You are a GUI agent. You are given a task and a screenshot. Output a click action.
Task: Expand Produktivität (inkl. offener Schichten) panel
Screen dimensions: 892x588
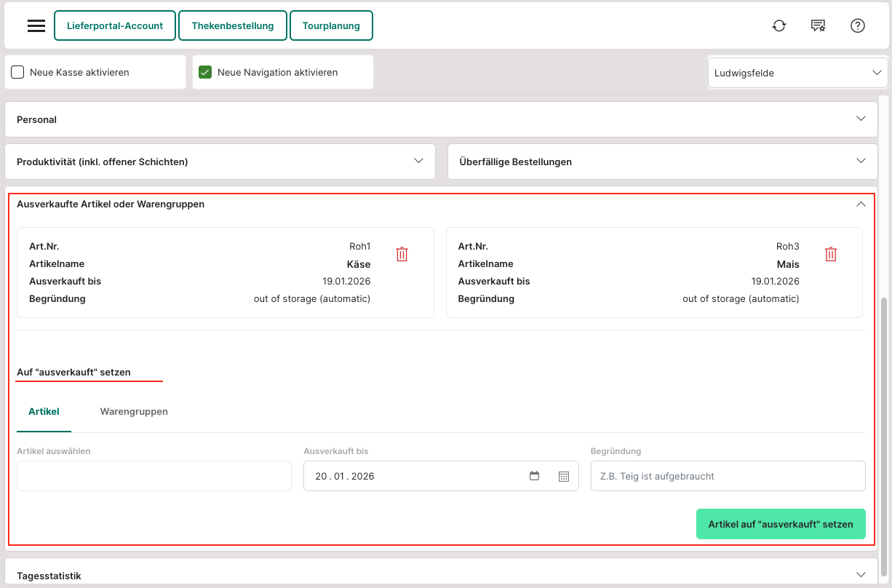point(220,162)
